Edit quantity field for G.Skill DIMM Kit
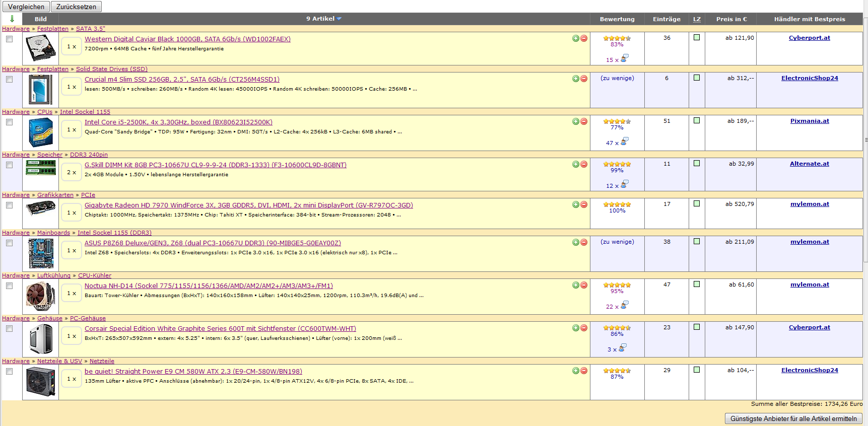The width and height of the screenshot is (868, 426). tap(72, 172)
